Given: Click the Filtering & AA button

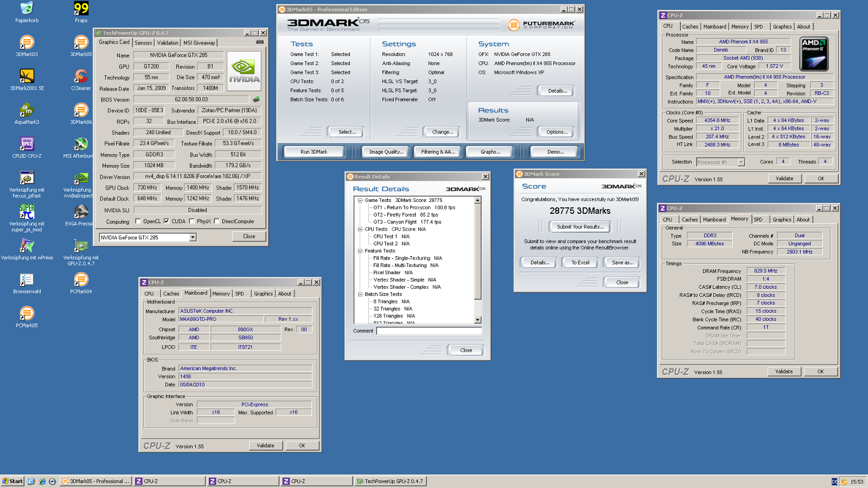Looking at the screenshot, I should (438, 152).
